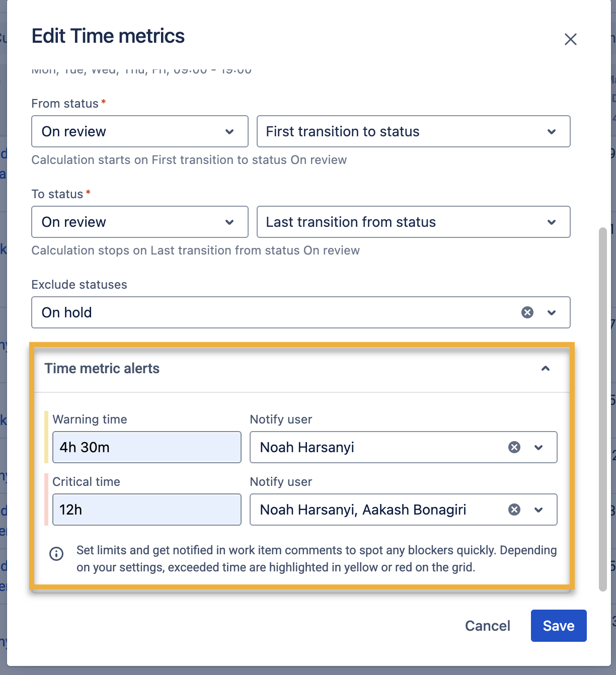Save the time metric settings

(559, 626)
